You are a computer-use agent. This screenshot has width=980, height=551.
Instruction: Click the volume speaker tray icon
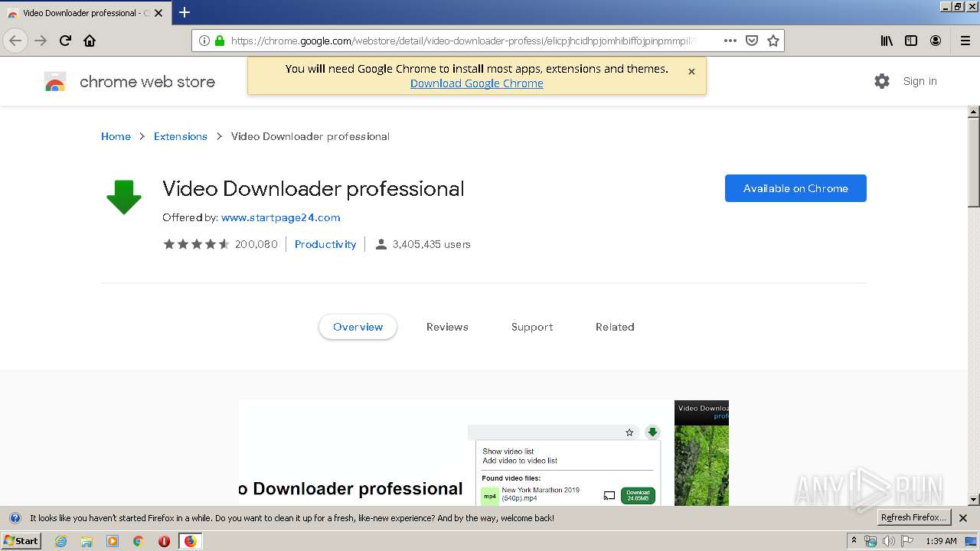[x=888, y=541]
